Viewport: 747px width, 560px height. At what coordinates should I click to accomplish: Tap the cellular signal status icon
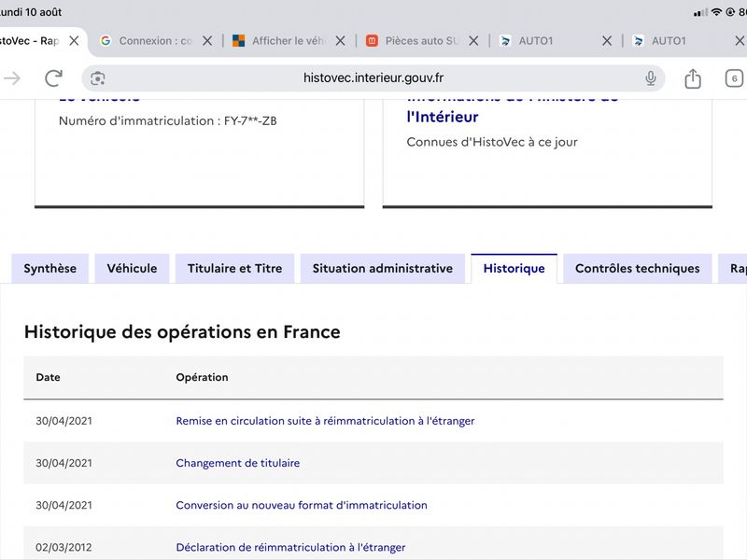coord(700,12)
